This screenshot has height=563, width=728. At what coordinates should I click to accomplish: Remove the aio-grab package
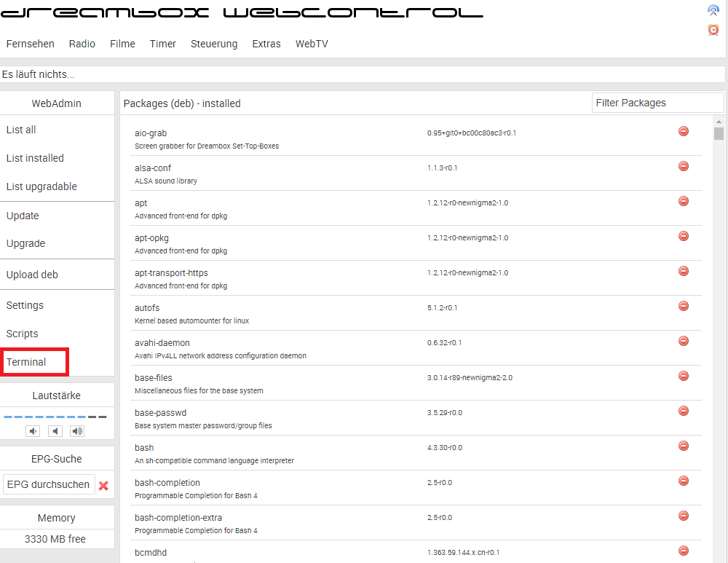[684, 131]
